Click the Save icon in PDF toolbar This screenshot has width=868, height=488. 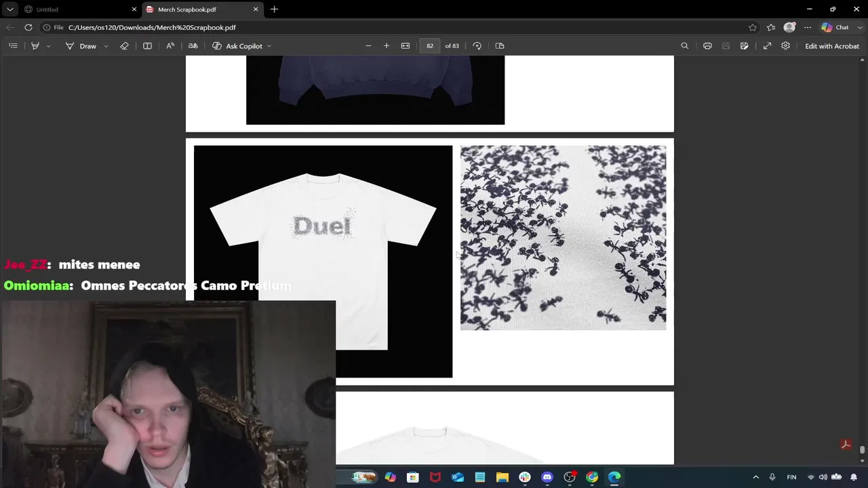click(726, 46)
